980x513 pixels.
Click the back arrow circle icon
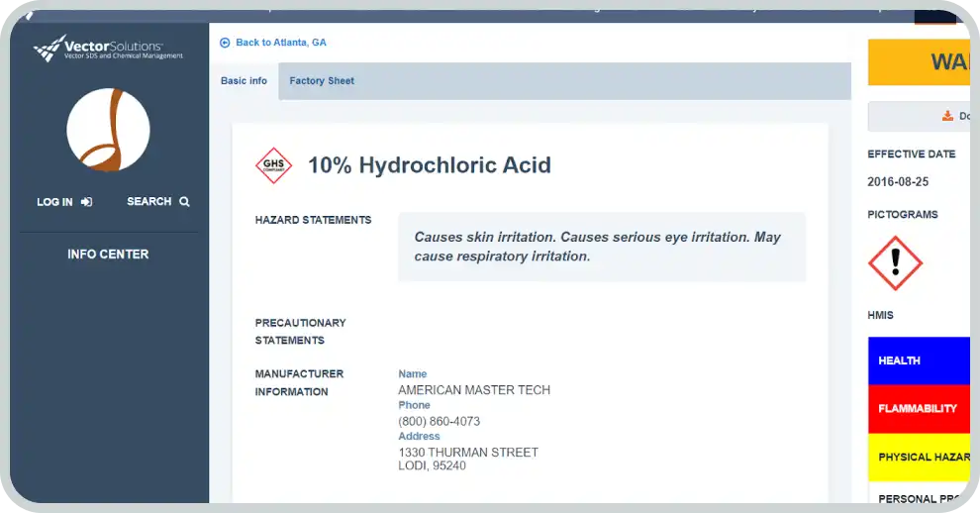(x=225, y=43)
